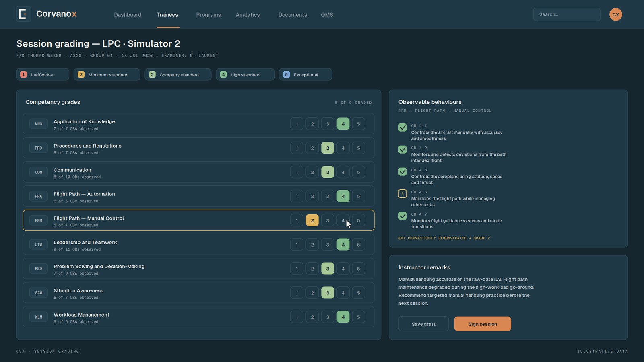
Task: Click the Instructor remarks text
Action: coord(466,291)
